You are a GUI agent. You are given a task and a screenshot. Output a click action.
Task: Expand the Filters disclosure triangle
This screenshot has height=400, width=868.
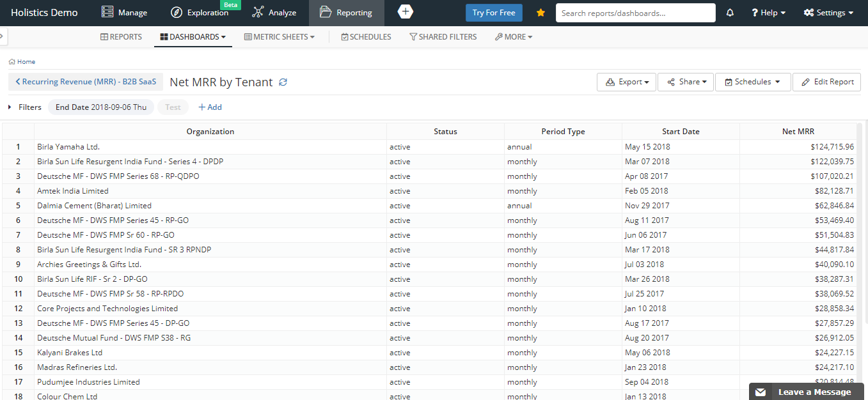[x=10, y=107]
